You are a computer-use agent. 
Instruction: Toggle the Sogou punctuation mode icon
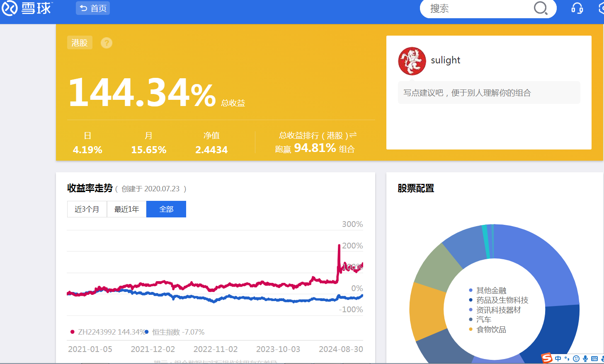[x=567, y=359]
